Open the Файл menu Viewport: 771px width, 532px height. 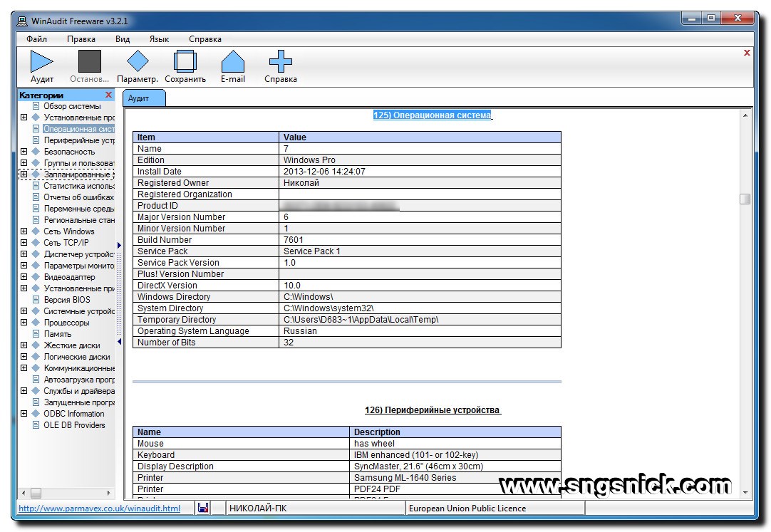37,38
